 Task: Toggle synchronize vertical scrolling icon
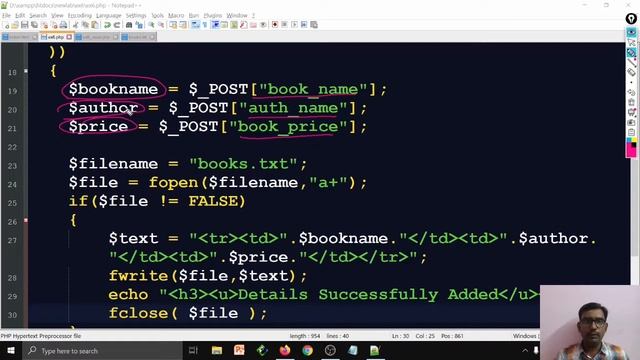[173, 25]
